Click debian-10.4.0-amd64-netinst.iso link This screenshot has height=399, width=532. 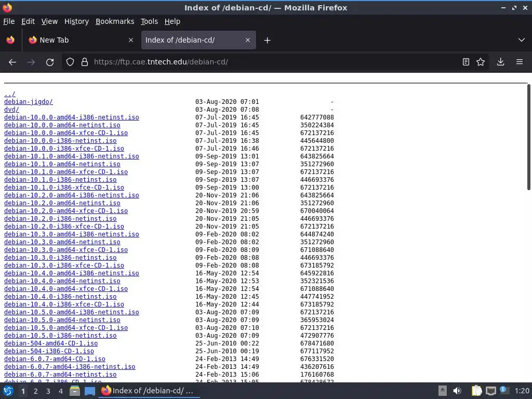[x=62, y=281]
